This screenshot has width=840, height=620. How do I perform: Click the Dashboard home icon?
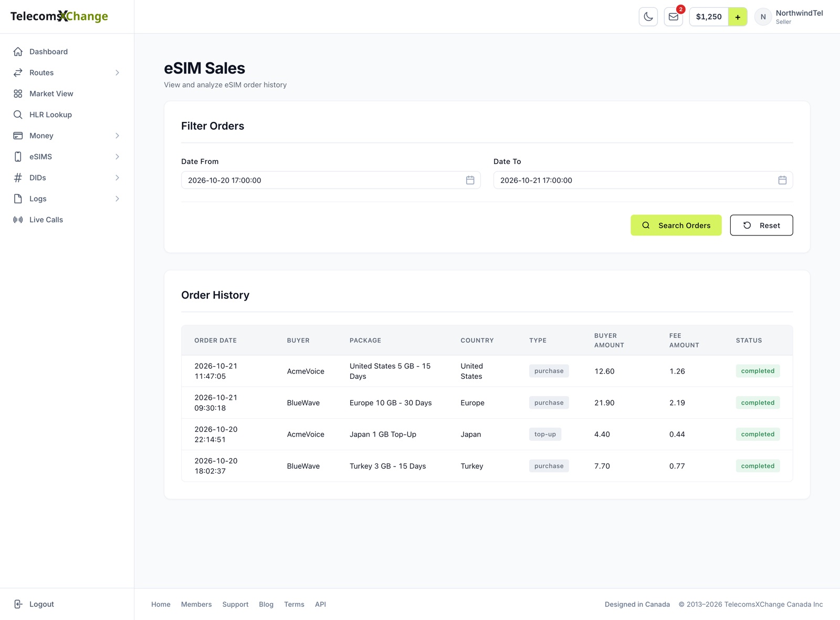pyautogui.click(x=18, y=51)
